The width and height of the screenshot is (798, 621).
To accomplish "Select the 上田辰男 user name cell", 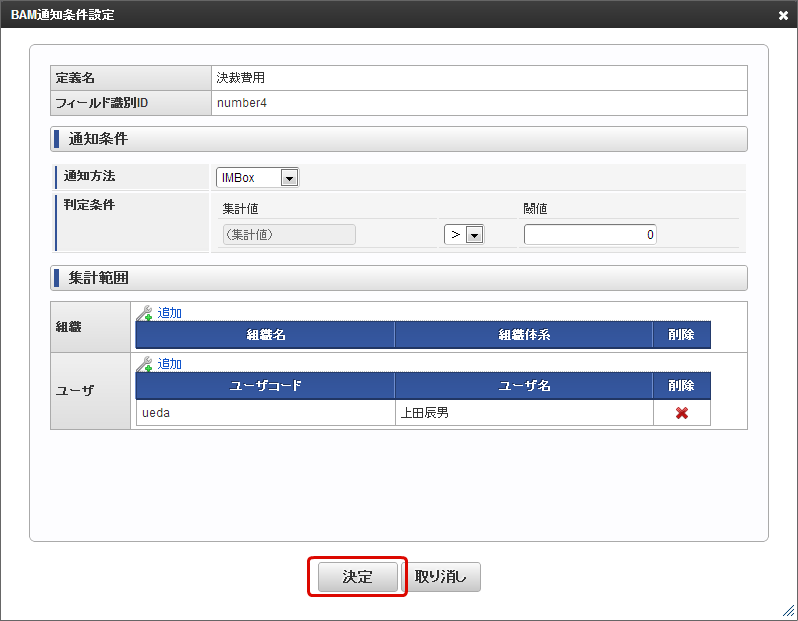I will pos(524,413).
